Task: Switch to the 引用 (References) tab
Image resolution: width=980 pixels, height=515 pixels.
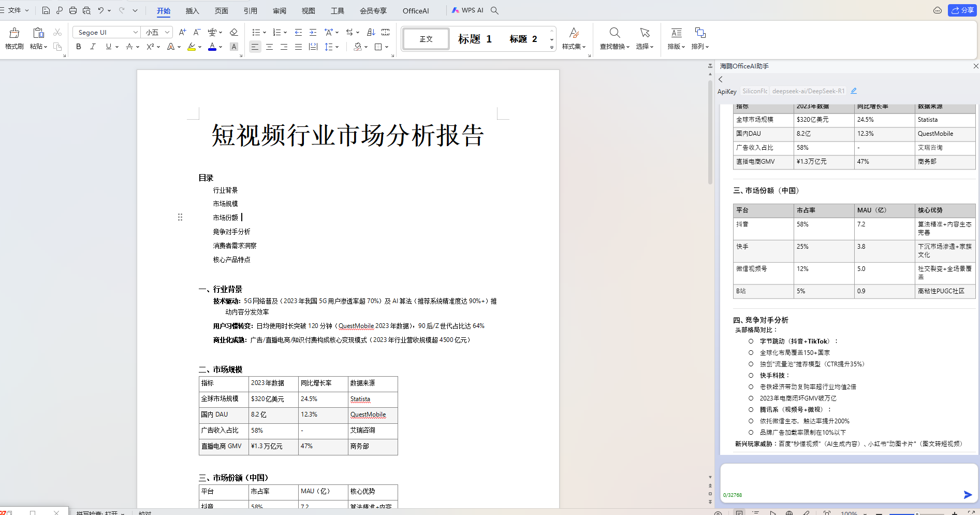Action: click(251, 10)
